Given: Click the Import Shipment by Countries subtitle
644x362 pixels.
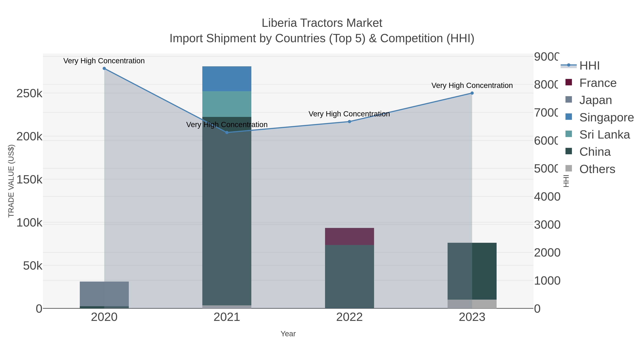Looking at the screenshot, I should (322, 38).
